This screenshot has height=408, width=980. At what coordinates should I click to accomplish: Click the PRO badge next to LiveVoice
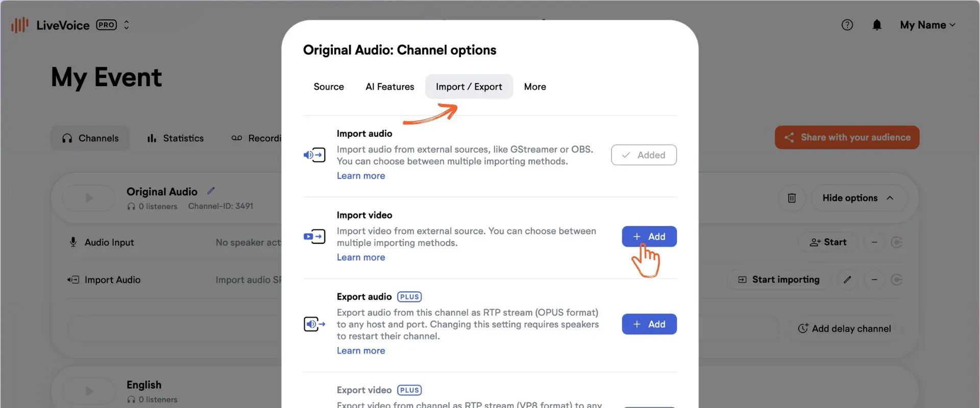tap(106, 25)
